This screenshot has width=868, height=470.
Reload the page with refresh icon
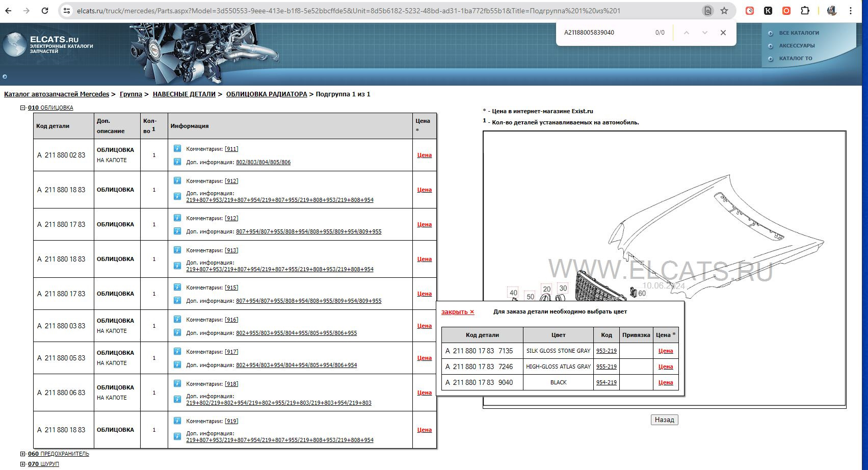(x=45, y=11)
